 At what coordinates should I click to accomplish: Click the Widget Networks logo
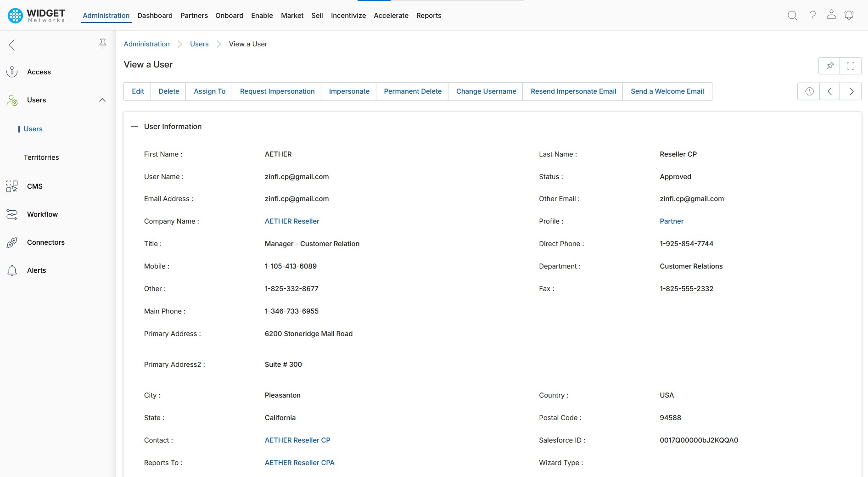tap(37, 15)
